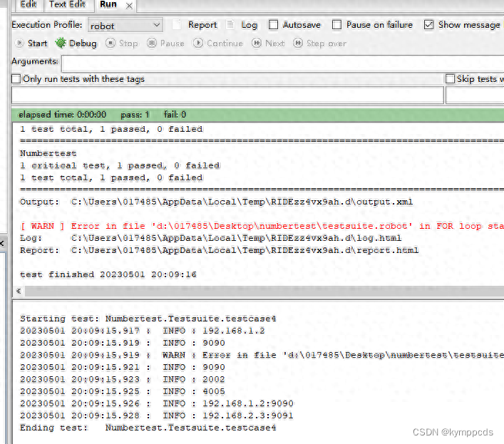Check the Skip tests checkbox
The height and width of the screenshot is (444, 504).
450,78
